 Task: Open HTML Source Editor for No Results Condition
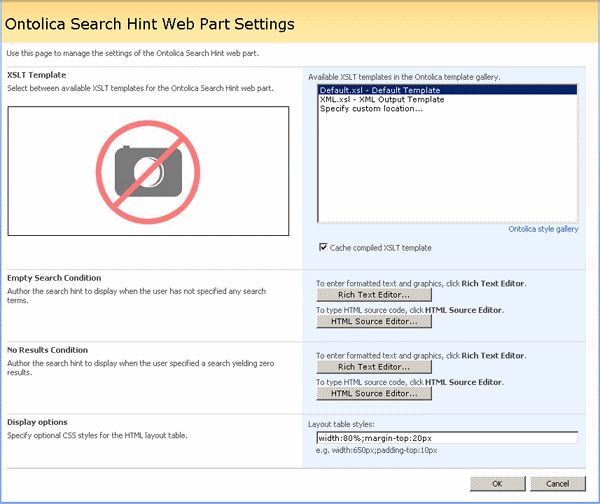pos(374,393)
